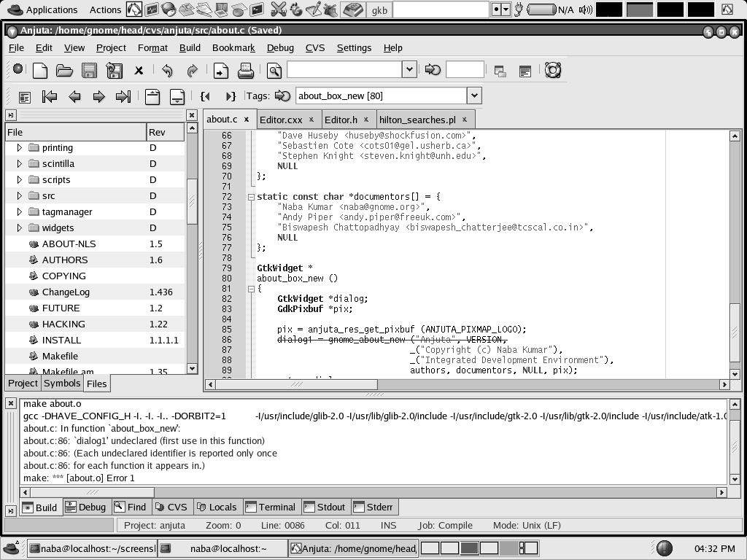Click the Tags goto arrow icon

[x=282, y=96]
